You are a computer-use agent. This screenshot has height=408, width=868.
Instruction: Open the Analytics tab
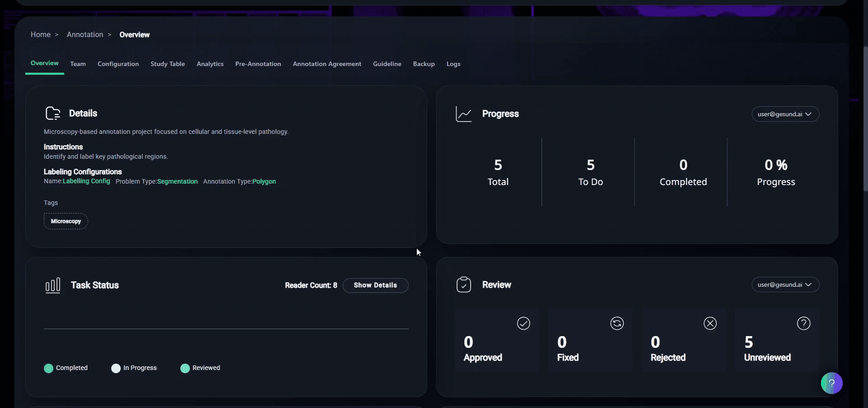tap(210, 64)
